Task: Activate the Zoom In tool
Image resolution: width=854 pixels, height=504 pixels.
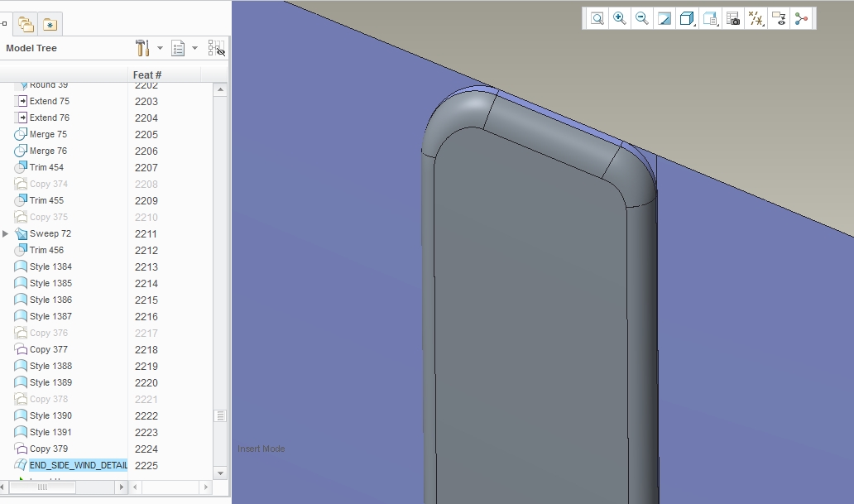Action: click(619, 18)
